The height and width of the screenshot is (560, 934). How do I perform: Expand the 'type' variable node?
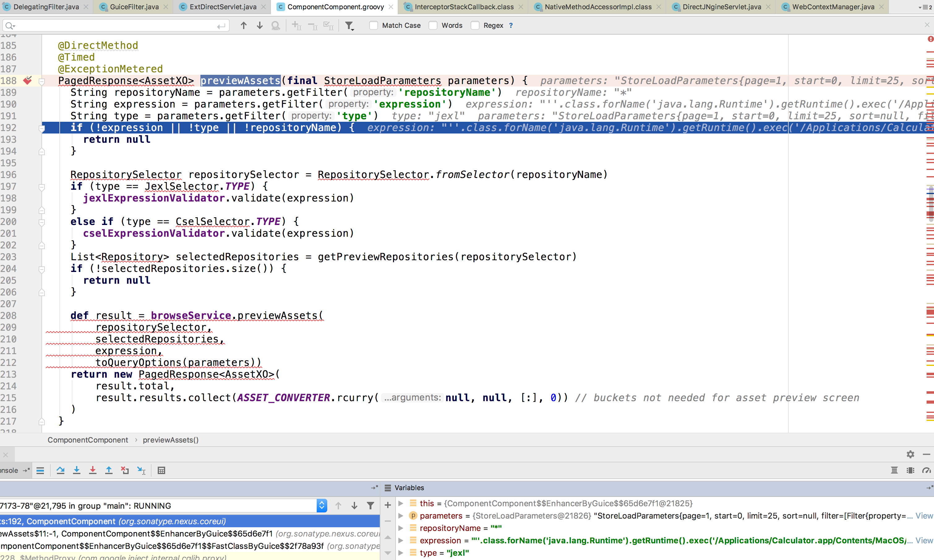click(x=401, y=553)
